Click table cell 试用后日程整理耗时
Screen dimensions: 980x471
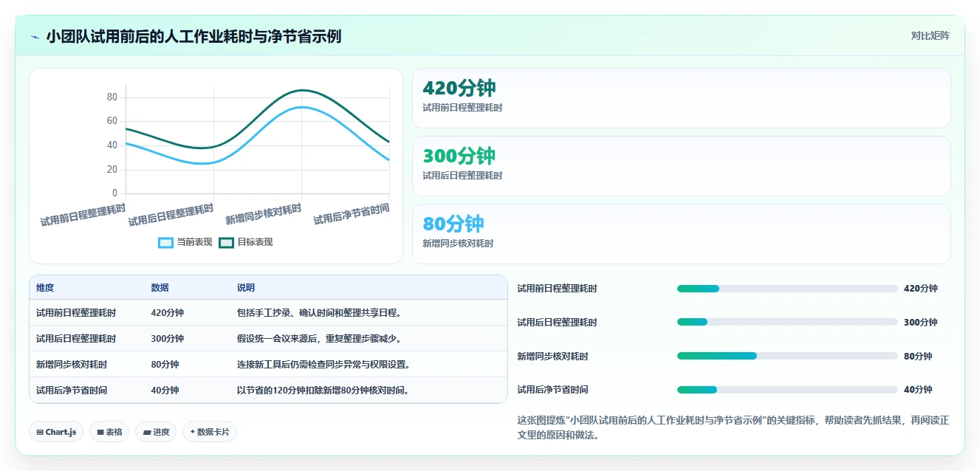pos(76,339)
